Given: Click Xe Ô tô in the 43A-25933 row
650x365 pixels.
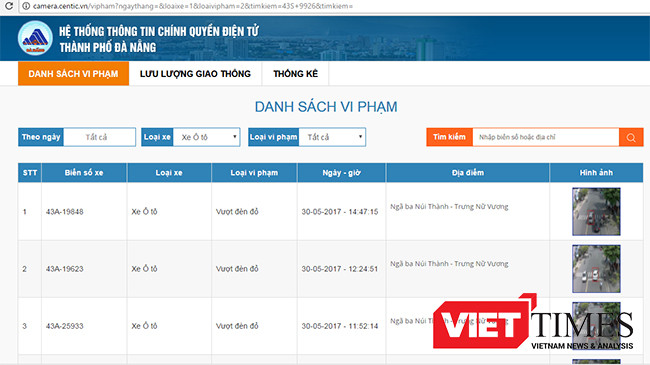Looking at the screenshot, I should (x=144, y=326).
